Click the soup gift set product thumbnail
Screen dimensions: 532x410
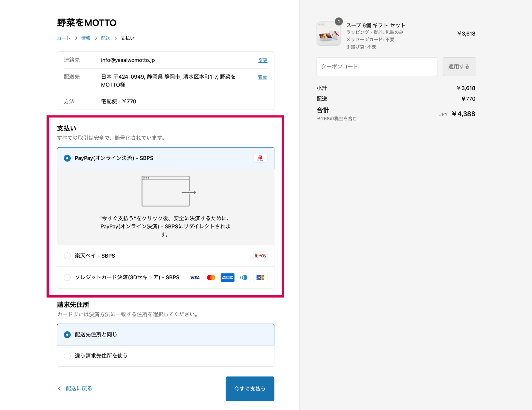click(329, 34)
